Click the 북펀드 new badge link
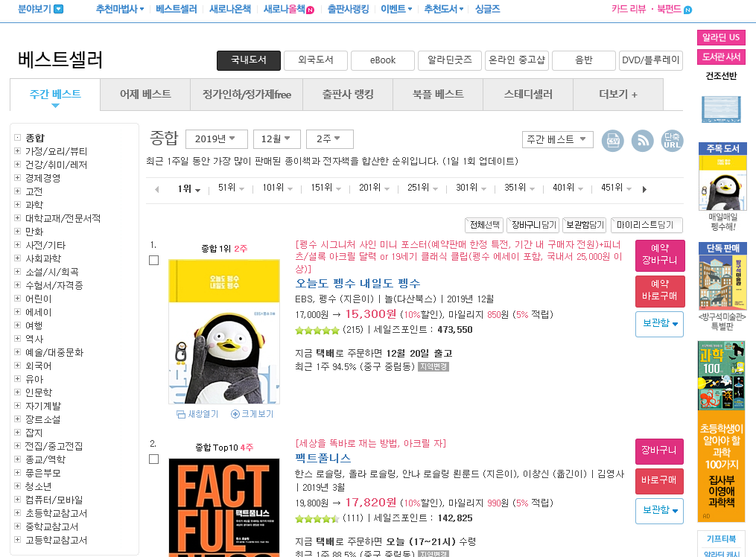 (x=674, y=9)
